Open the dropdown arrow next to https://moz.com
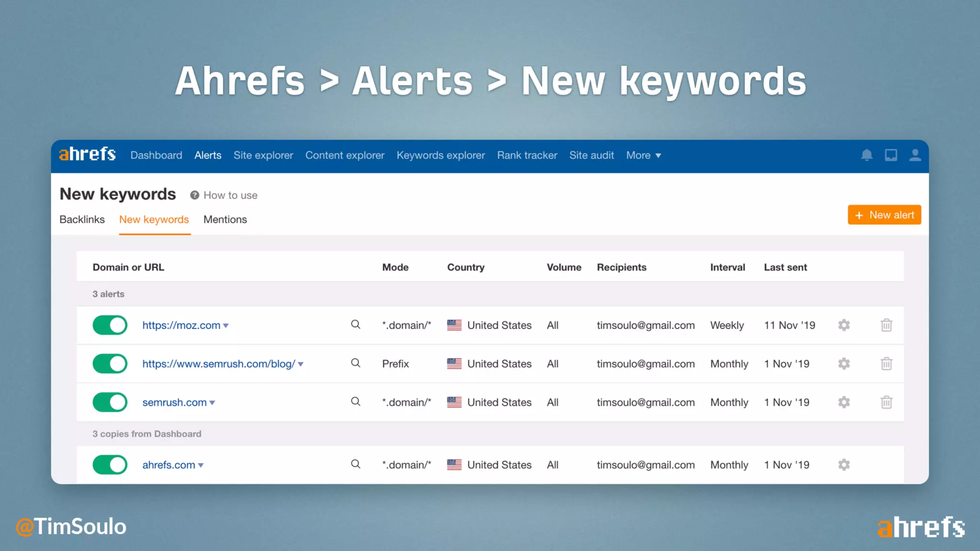Image resolution: width=980 pixels, height=551 pixels. pos(226,326)
